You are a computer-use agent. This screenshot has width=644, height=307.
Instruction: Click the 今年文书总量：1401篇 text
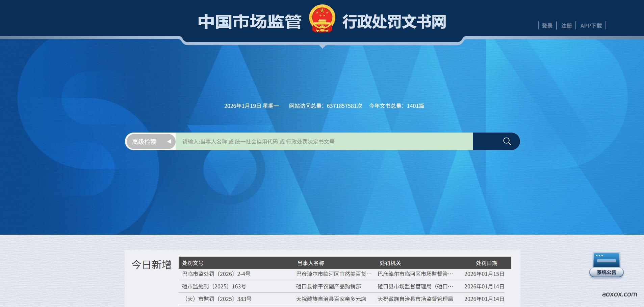pos(396,106)
